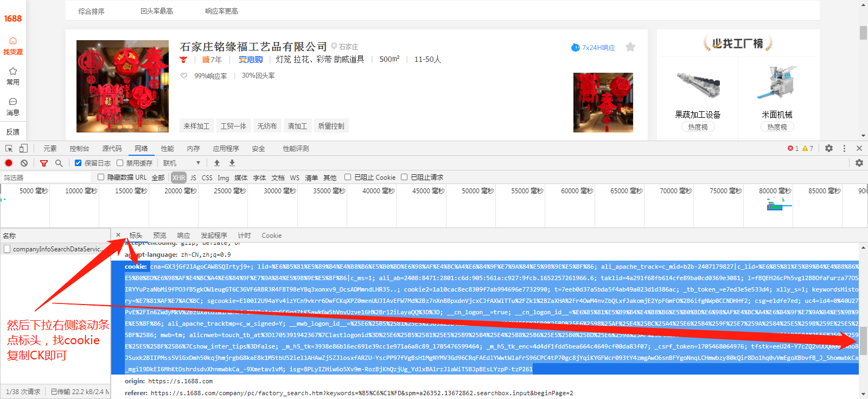Tick the companyInfoSearchDataService request checkbox

click(7, 249)
